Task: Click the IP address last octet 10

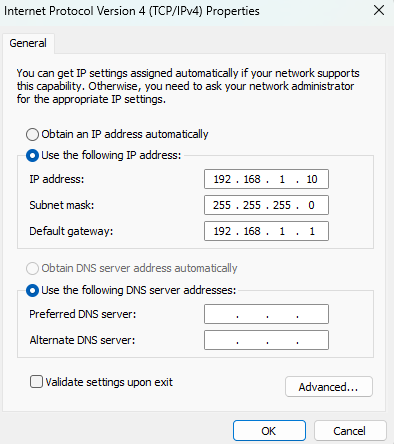Action: 312,179
